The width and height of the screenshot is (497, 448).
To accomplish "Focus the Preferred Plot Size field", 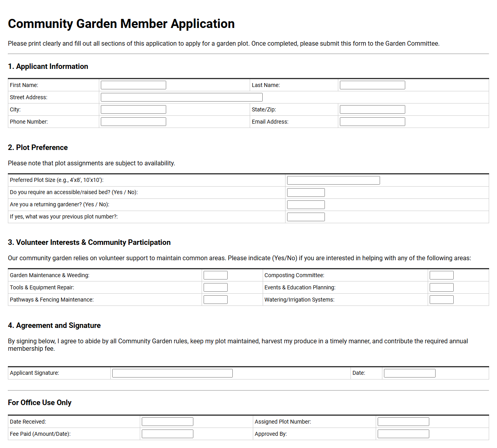I will (x=334, y=180).
